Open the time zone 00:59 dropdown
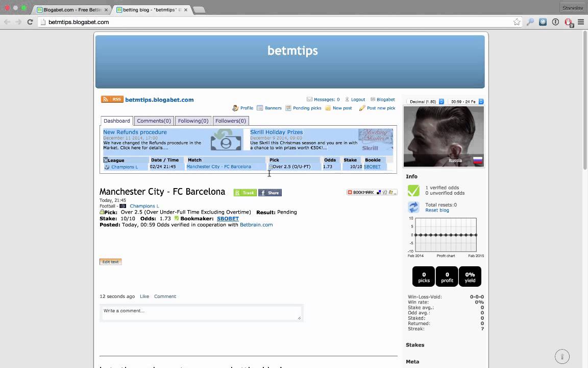This screenshot has width=588, height=368. (465, 102)
